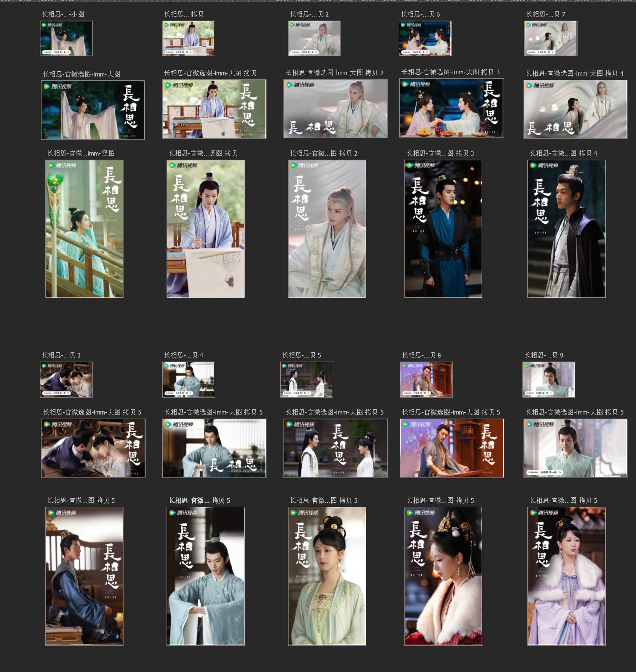Click the label 长相思-官微选图-lmm-大图 拷贝 3
The image size is (636, 672).
pos(450,72)
